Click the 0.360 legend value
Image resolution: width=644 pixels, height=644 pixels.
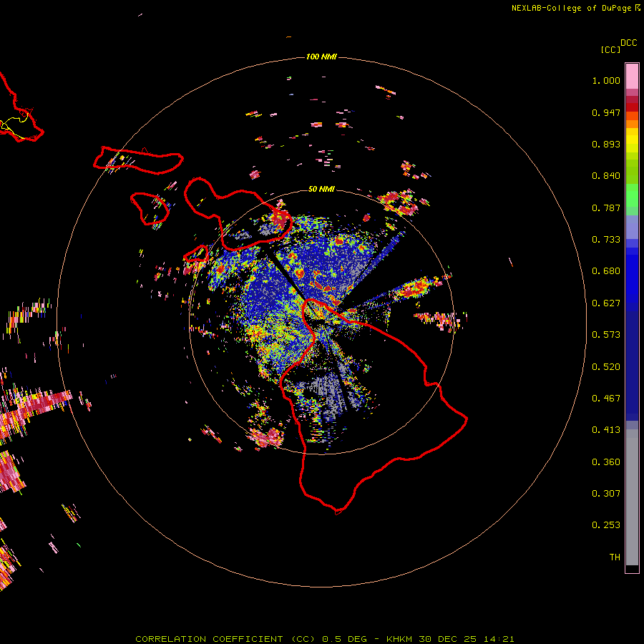[x=606, y=462]
